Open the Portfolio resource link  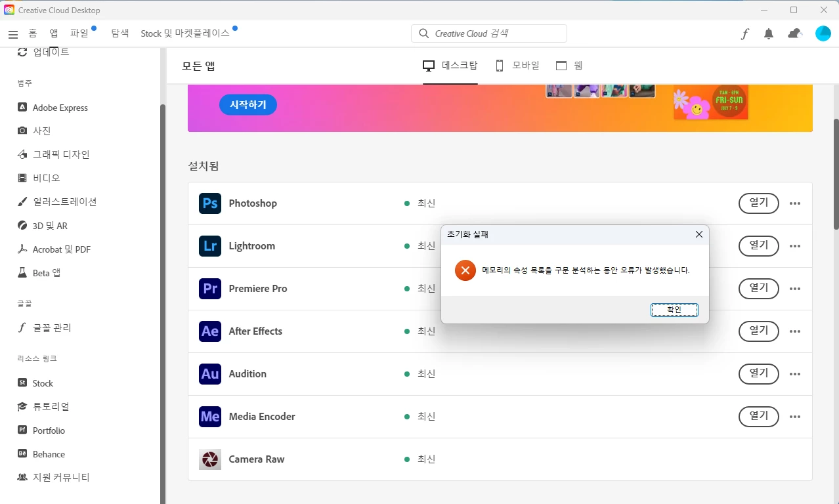[x=41, y=430]
